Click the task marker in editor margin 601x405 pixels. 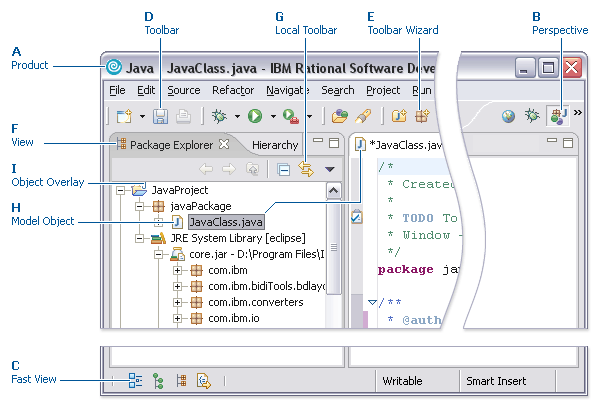[x=356, y=217]
